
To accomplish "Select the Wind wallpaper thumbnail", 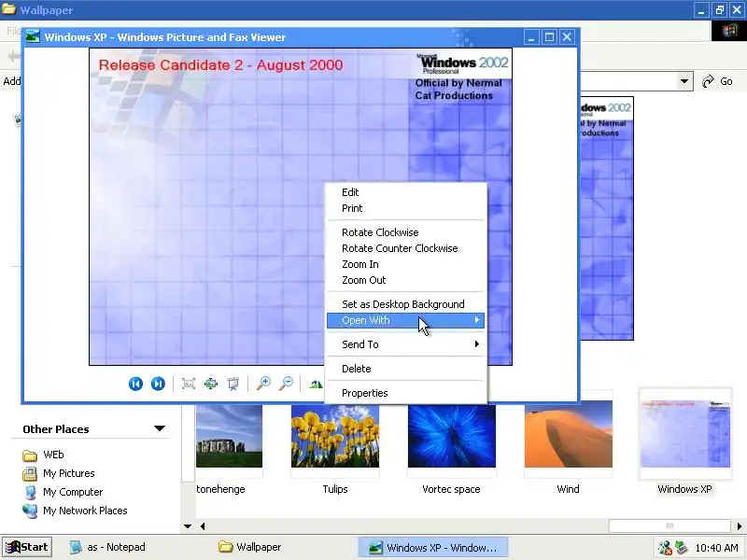I will coord(569,434).
